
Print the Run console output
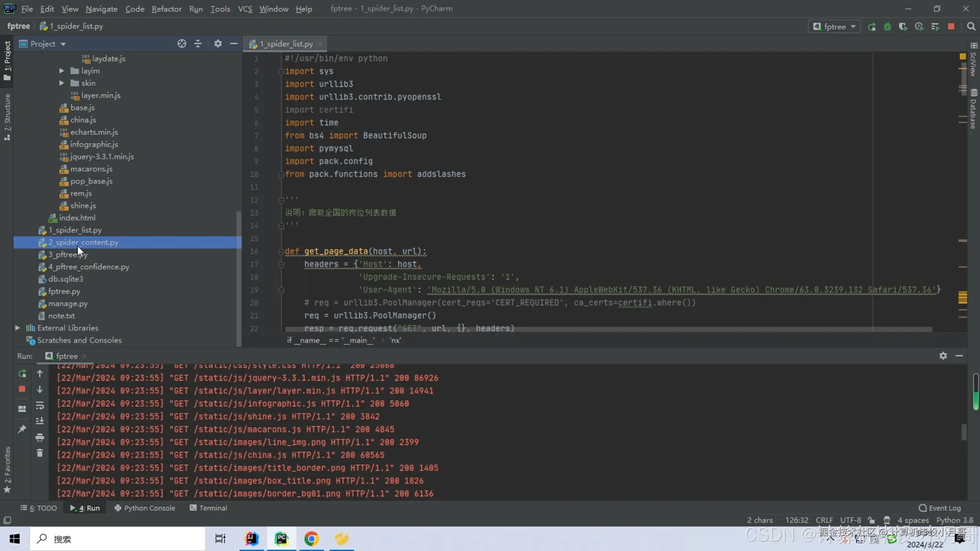tap(40, 437)
